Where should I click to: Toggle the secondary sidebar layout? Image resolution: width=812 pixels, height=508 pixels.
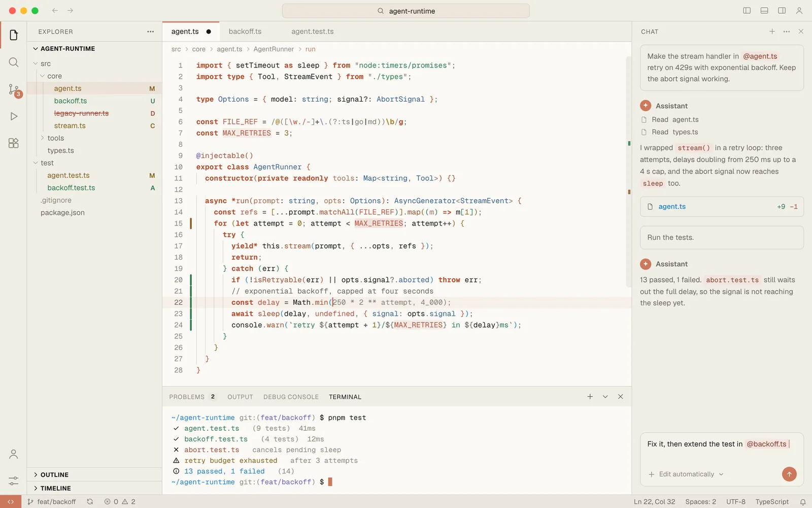pos(782,11)
